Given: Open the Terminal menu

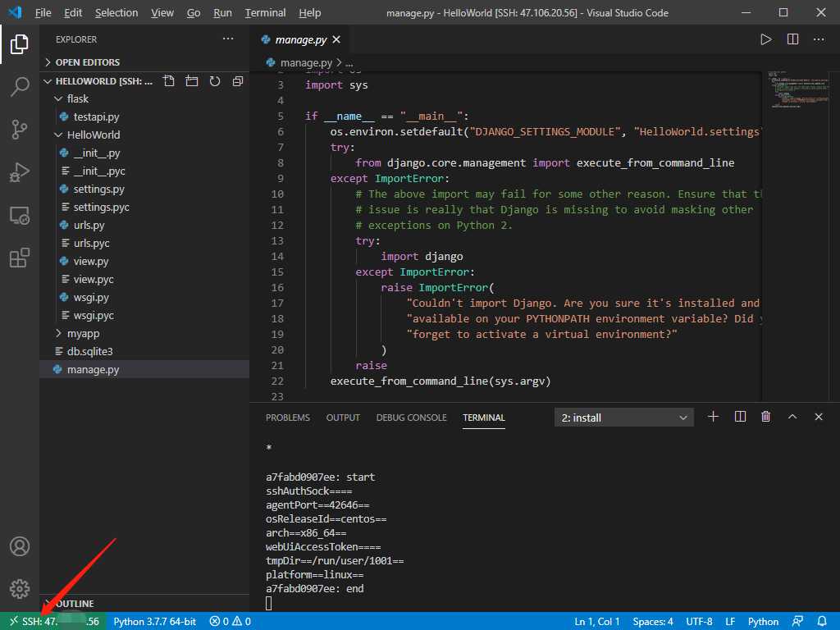Looking at the screenshot, I should (265, 12).
